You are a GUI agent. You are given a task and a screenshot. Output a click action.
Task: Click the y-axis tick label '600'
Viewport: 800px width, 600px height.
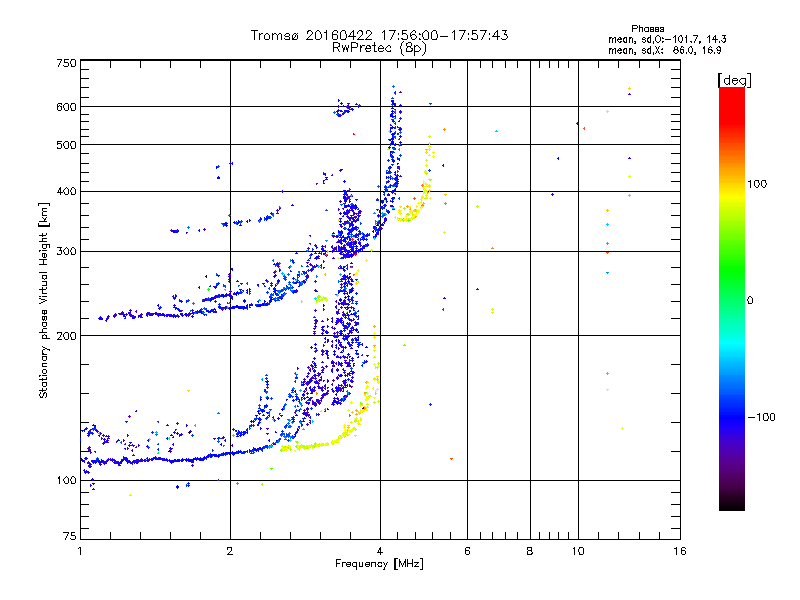[67, 107]
